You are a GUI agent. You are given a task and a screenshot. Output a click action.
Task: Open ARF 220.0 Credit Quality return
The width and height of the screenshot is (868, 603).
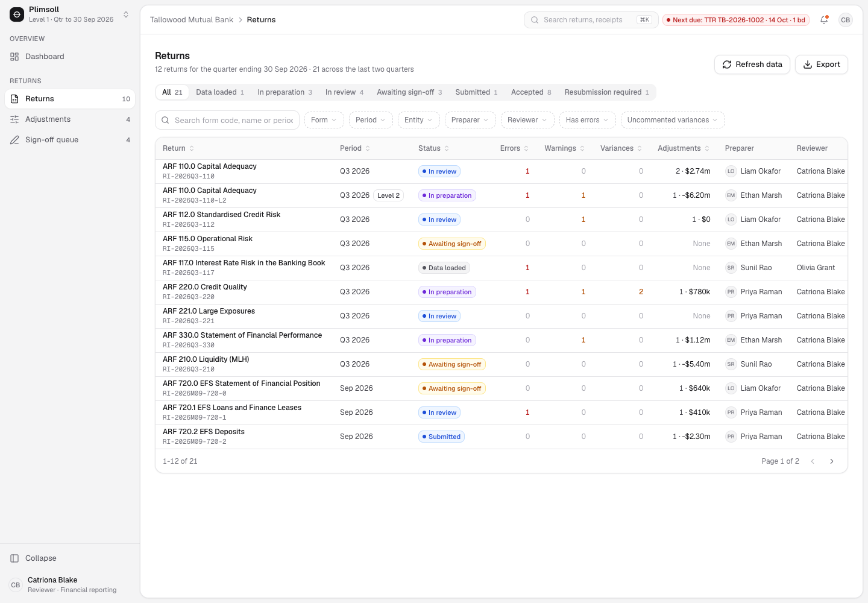click(502, 292)
